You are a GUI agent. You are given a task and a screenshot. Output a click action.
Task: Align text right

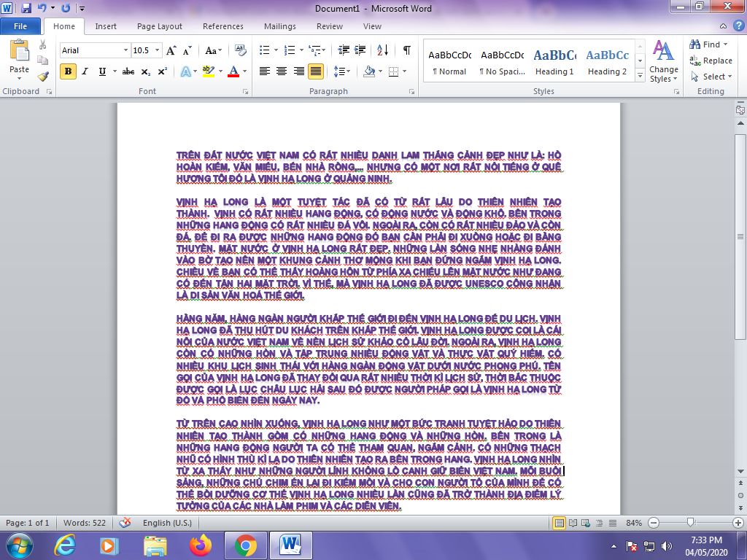point(298,71)
